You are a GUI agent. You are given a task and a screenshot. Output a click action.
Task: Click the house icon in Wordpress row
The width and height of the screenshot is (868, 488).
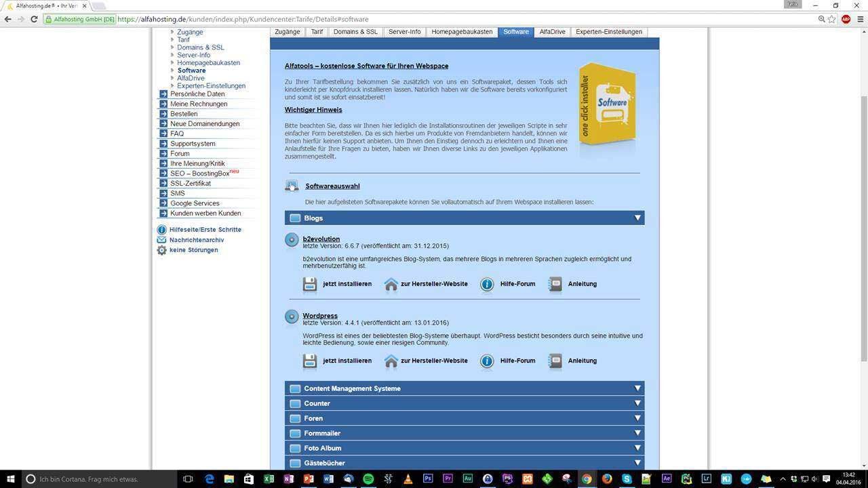pos(391,361)
